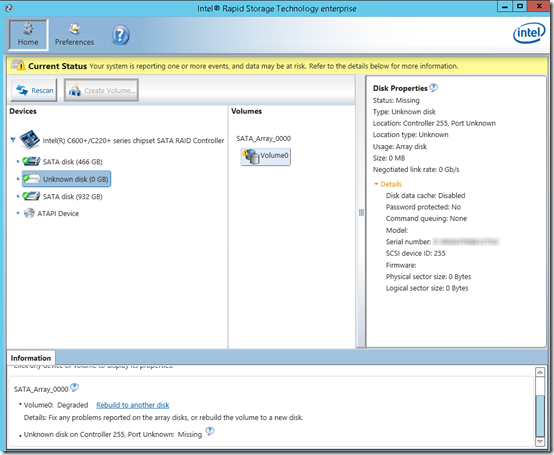Select the SATA disk (932 GB) entry
This screenshot has height=455, width=554.
pos(72,196)
